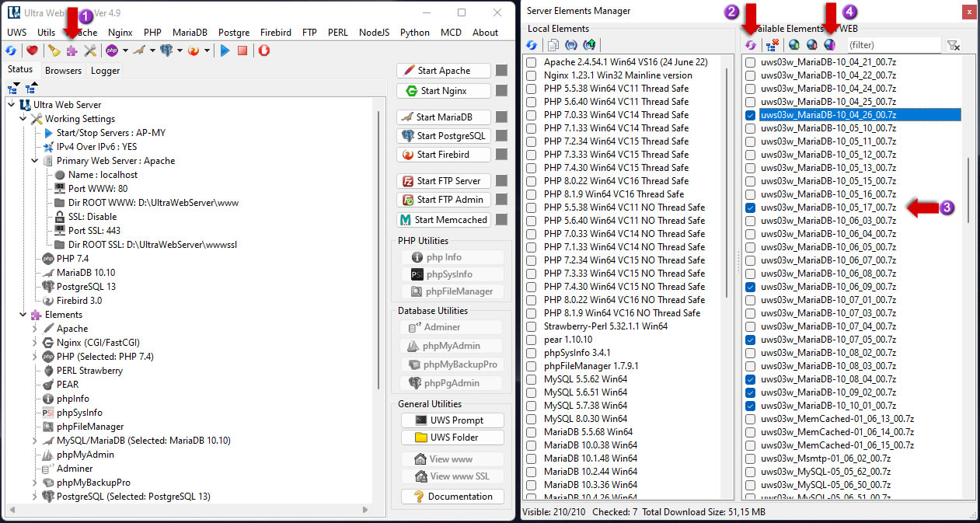Screen dimensions: 980x523
Task: Click the blue play start-servers icon
Action: [x=225, y=51]
